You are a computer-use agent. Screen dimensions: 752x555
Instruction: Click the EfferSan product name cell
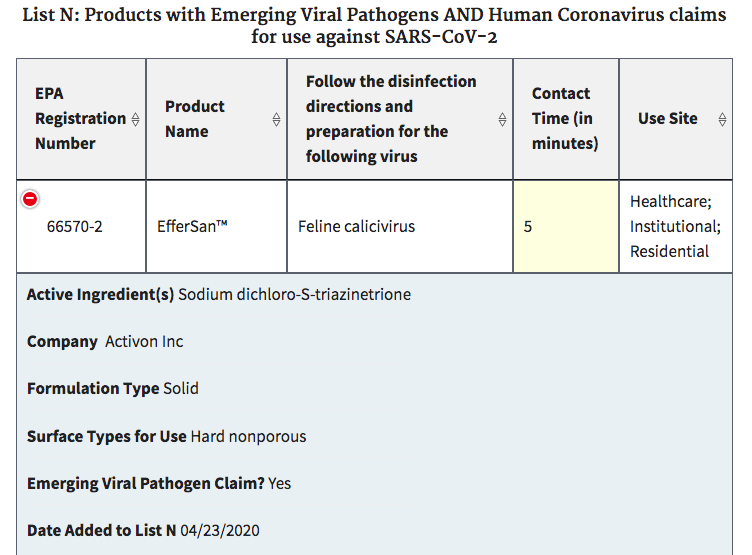point(193,227)
